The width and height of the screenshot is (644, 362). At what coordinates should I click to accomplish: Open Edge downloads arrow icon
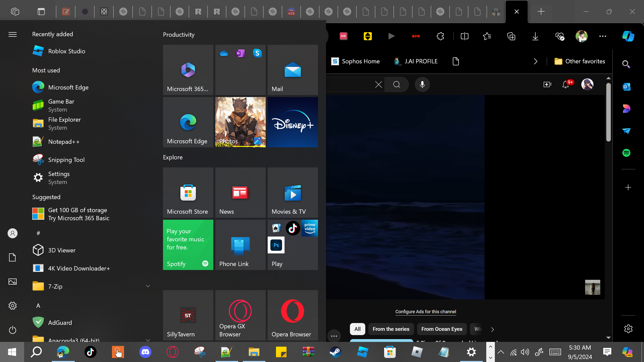point(535,36)
